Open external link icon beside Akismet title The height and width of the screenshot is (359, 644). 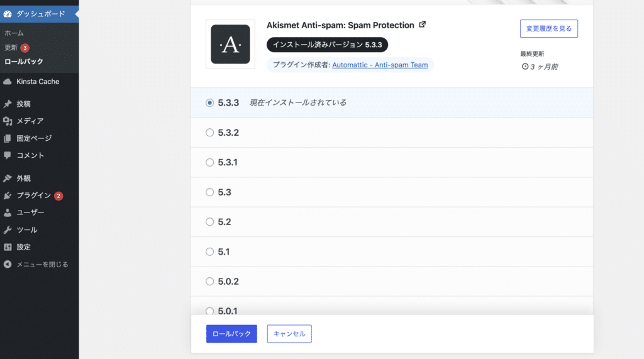coord(423,25)
